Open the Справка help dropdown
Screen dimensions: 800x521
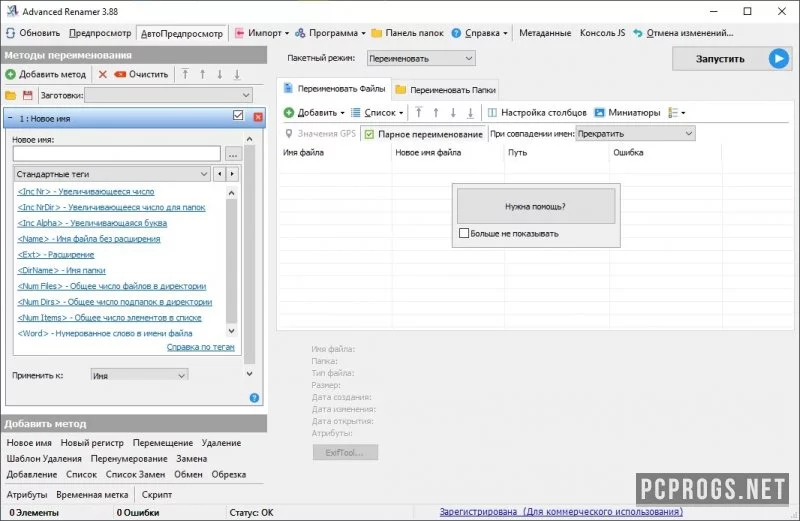[479, 33]
